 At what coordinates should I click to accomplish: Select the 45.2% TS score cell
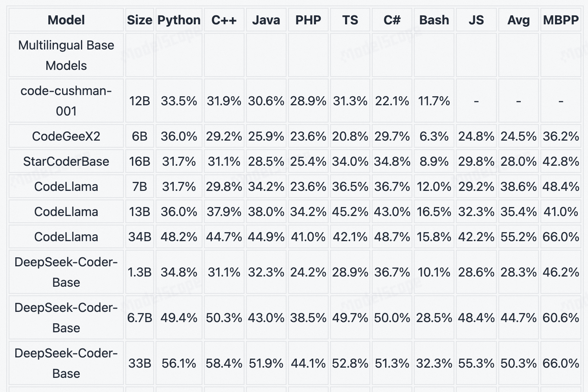(350, 212)
